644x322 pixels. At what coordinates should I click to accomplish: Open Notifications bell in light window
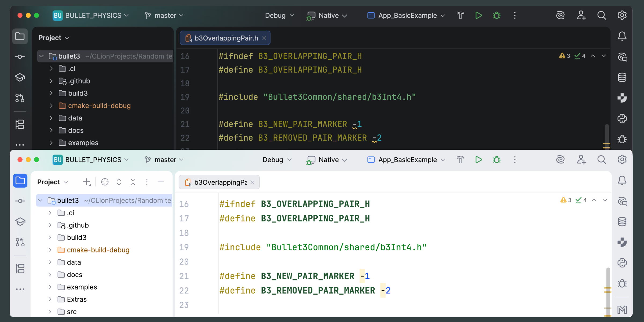[x=622, y=180]
